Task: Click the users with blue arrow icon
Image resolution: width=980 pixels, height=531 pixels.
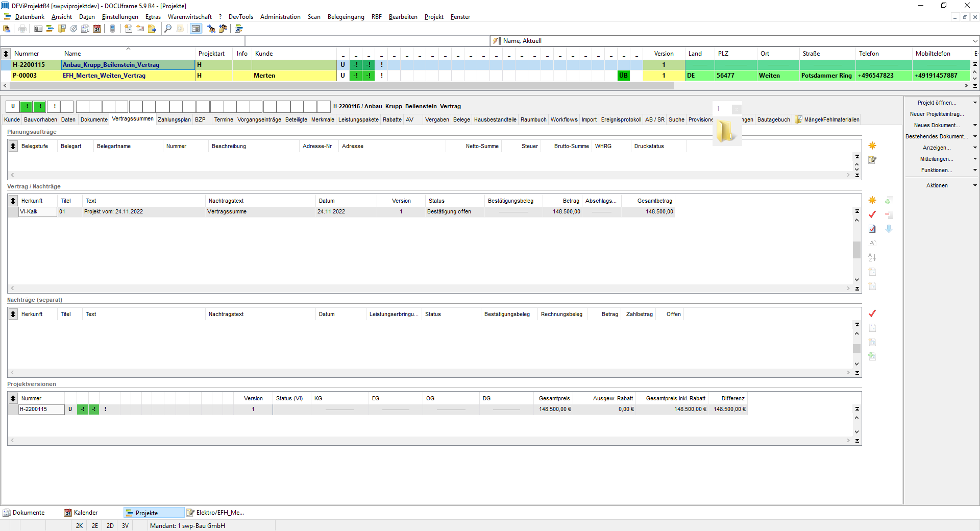Action: tap(211, 29)
